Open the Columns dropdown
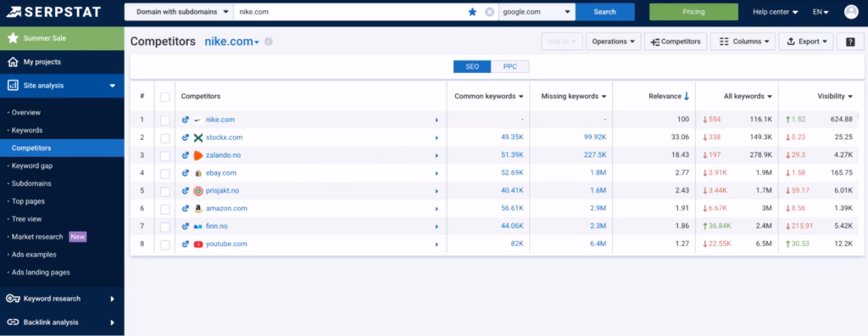 (743, 42)
